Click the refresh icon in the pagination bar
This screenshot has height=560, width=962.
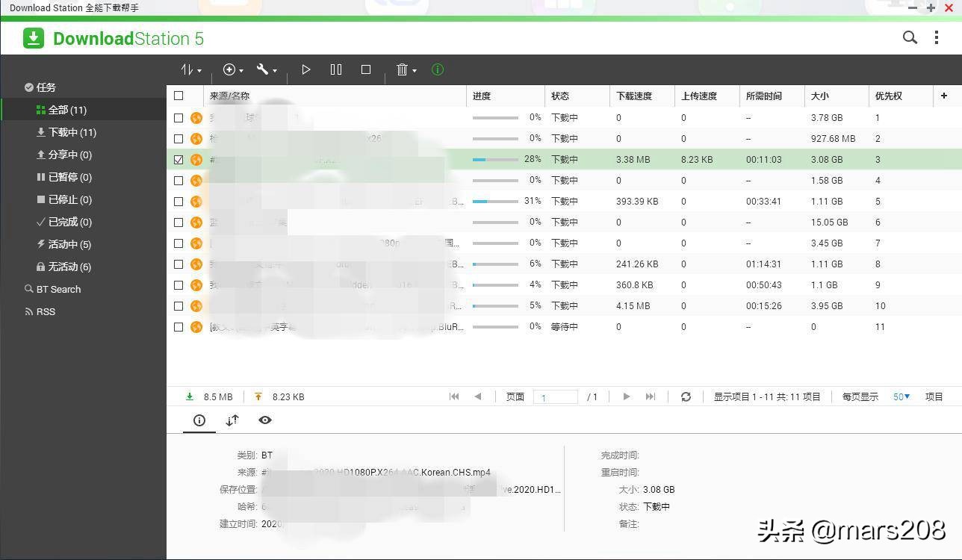coord(686,396)
